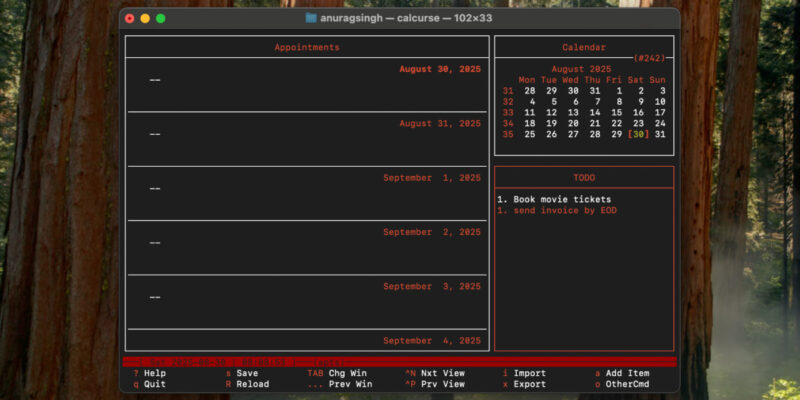Click the 'R Reload' command
Viewport: 800px width, 400px height.
247,384
